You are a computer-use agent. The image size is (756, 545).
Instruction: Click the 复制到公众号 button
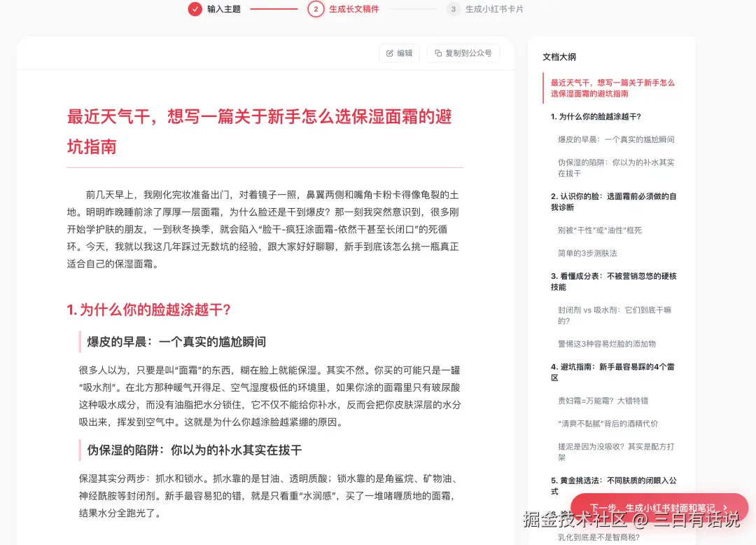coord(463,53)
